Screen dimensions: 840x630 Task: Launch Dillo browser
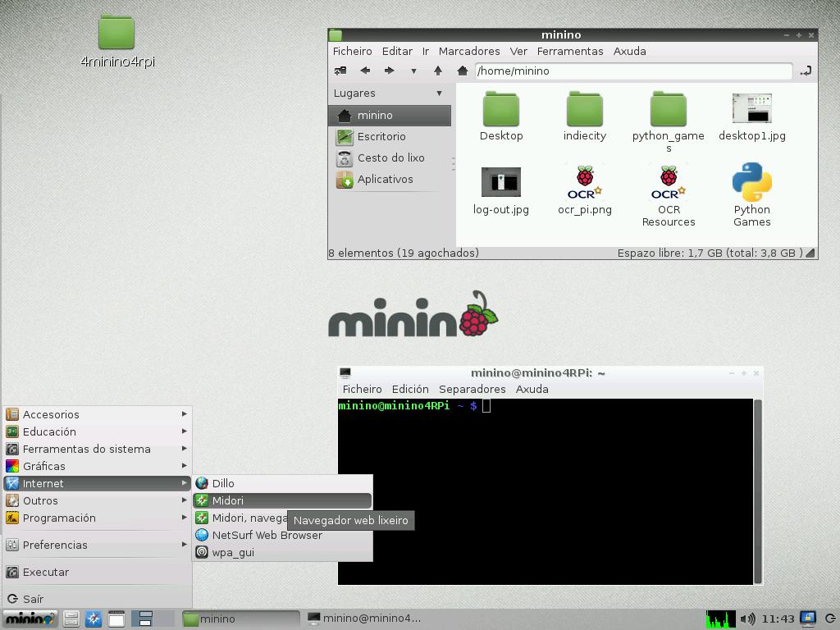click(x=282, y=483)
